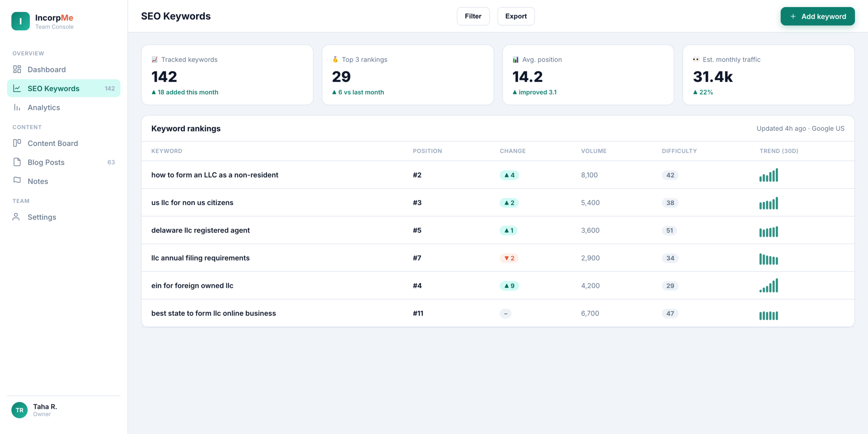Screen dimensions: 868x434
Task: Click the Est. monthly traffic eyes icon
Action: pyautogui.click(x=696, y=60)
